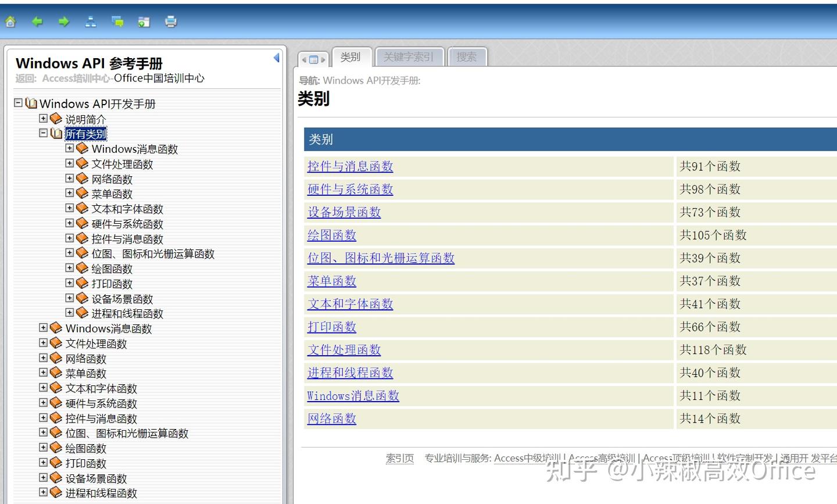This screenshot has height=504, width=837.
Task: Open the 控件与消息函数 link
Action: pyautogui.click(x=350, y=166)
